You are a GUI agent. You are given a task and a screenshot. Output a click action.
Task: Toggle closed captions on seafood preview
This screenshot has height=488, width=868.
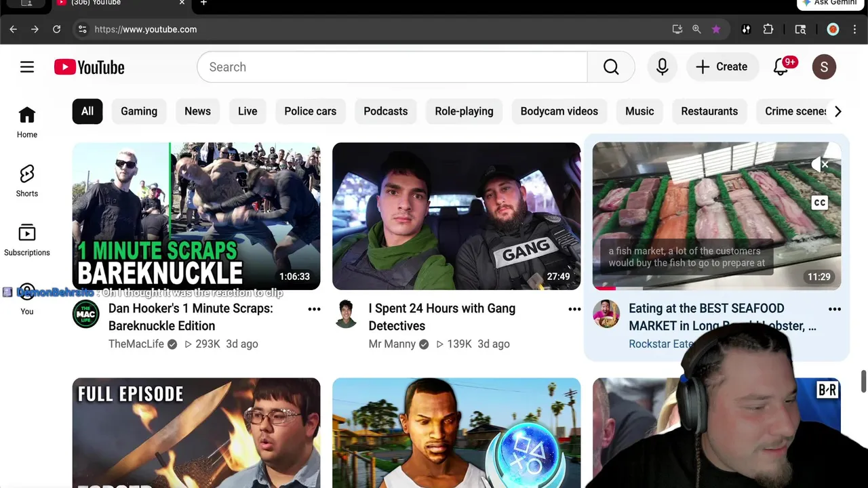tap(820, 203)
